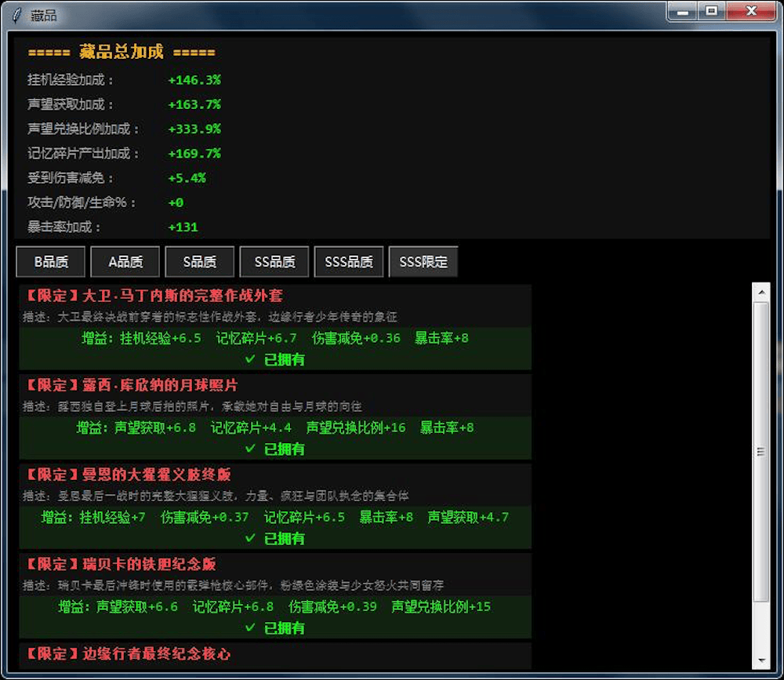Click 已拥有 under 露西·库欣纳 item
The image size is (784, 680).
point(275,449)
